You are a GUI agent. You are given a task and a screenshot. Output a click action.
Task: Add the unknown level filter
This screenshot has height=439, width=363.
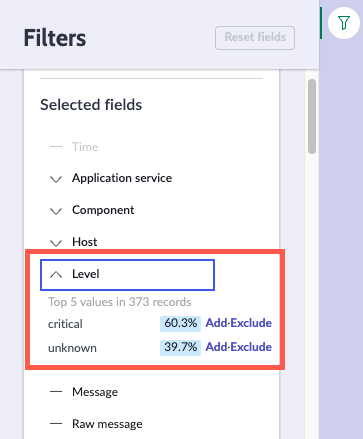(x=216, y=347)
